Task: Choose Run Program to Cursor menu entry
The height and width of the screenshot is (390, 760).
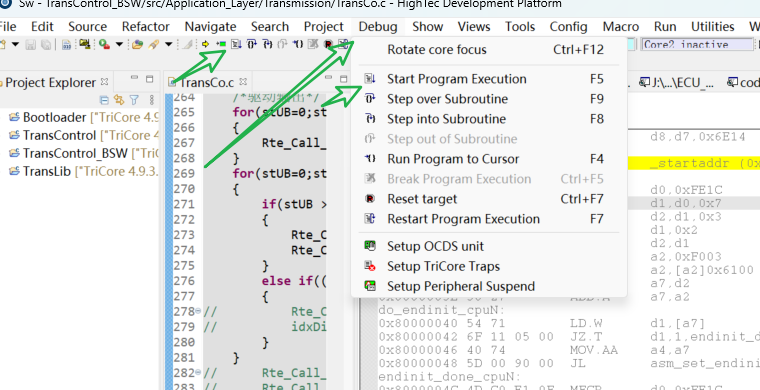Action: 489,159
